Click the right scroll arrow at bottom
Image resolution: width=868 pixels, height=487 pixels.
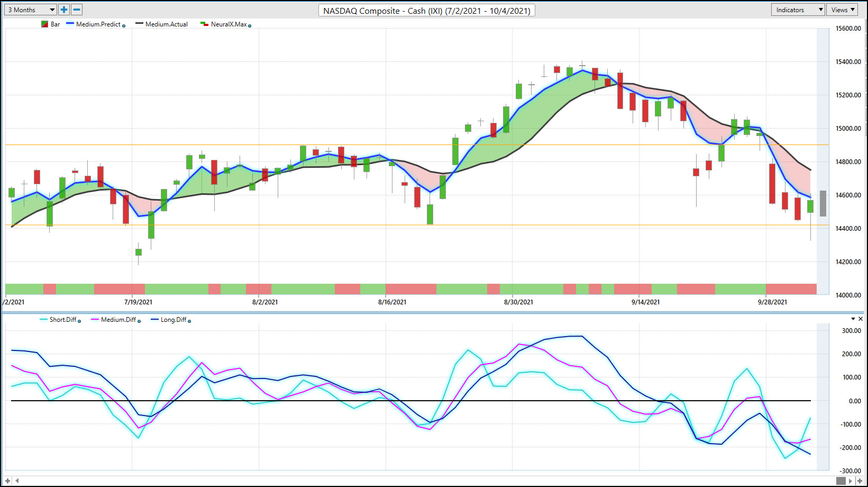pos(851,481)
